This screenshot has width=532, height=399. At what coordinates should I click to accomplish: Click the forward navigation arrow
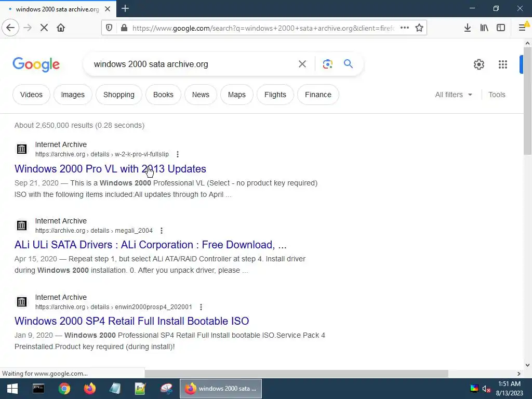pyautogui.click(x=28, y=28)
